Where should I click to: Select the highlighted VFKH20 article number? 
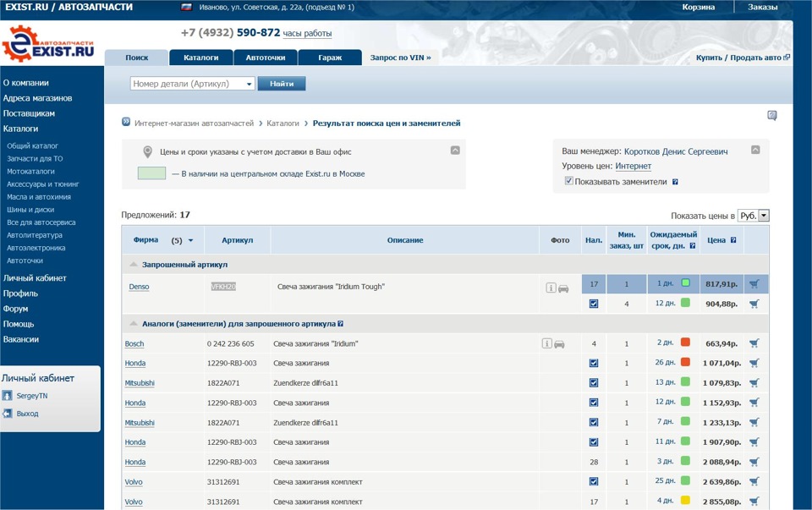coord(223,287)
